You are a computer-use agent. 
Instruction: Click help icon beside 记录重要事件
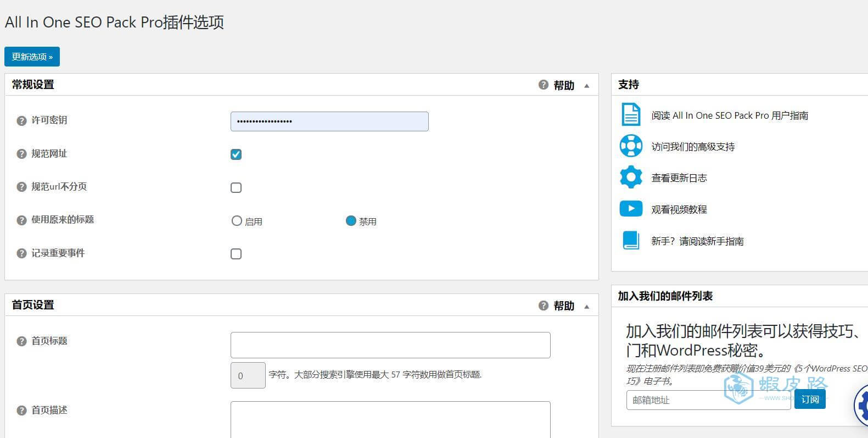pyautogui.click(x=21, y=254)
